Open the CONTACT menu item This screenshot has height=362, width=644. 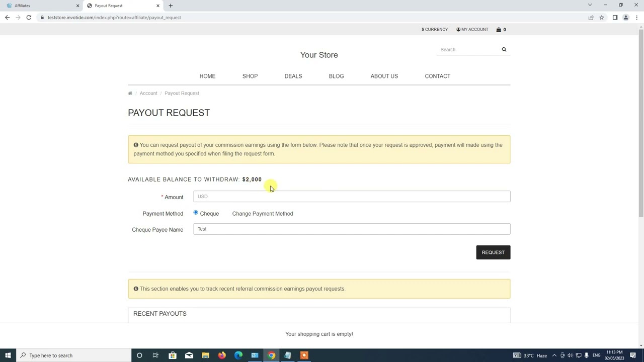[438, 76]
